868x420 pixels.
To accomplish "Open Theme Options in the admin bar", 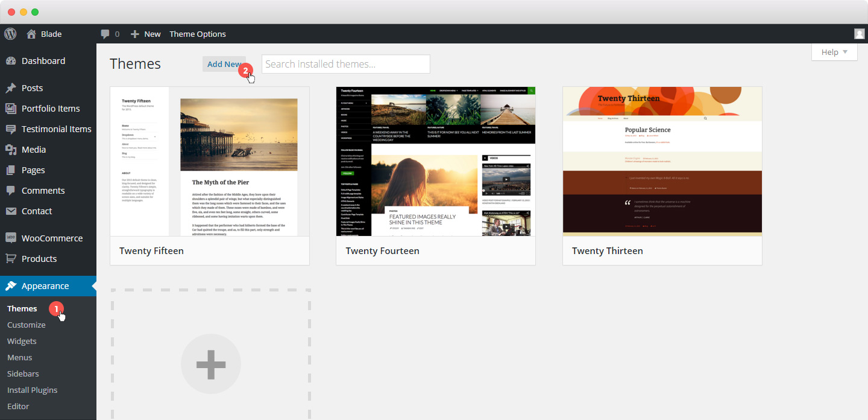I will 198,34.
